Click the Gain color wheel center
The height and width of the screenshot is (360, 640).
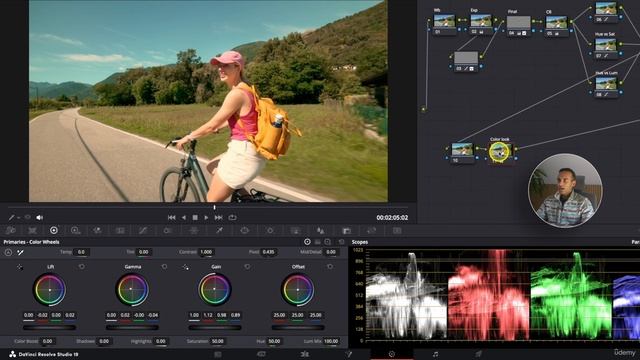click(215, 289)
